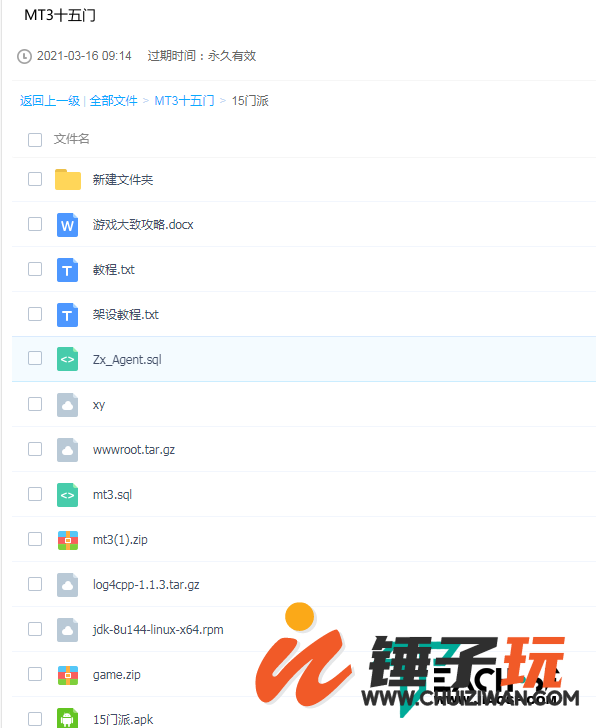Open the 全部文件 breadcrumb link

[113, 101]
